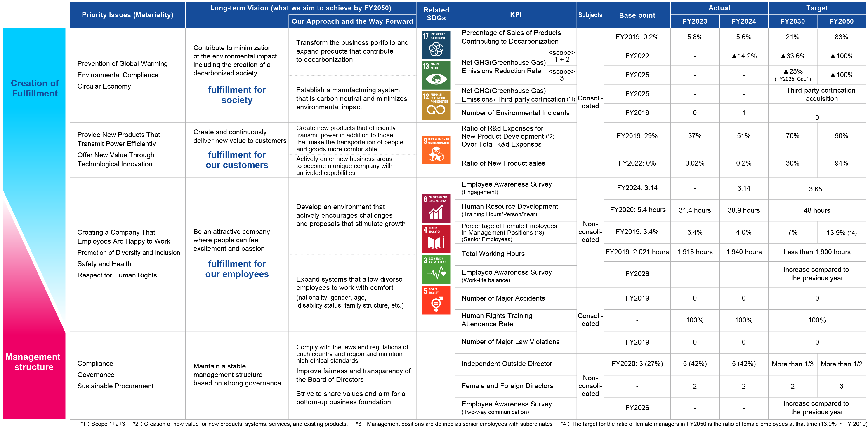Click the 'FY2030' column header
Viewport: 868px width, 429px height.
793,21
